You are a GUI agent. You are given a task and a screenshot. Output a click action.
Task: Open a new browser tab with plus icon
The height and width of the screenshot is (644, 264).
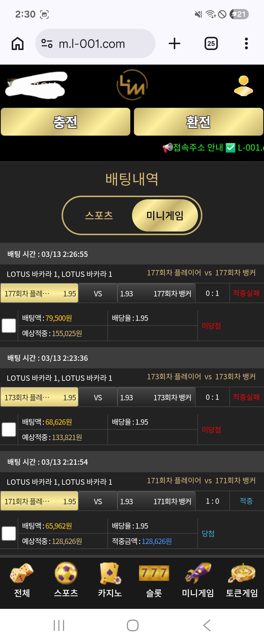pyautogui.click(x=174, y=43)
